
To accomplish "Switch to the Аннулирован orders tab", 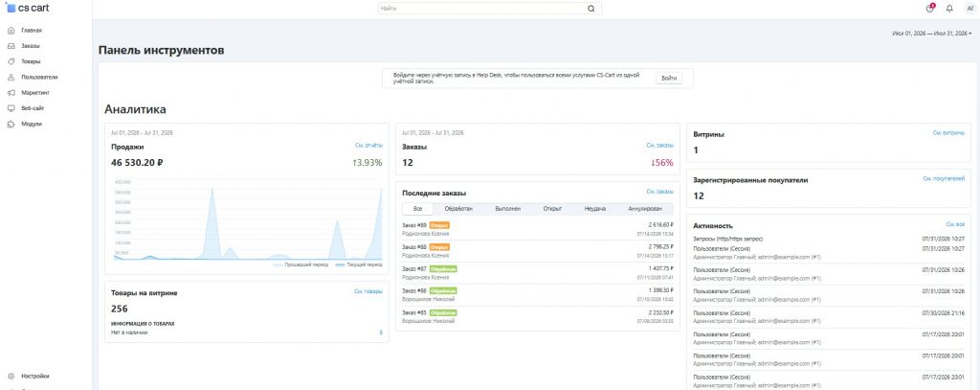I will [x=644, y=209].
